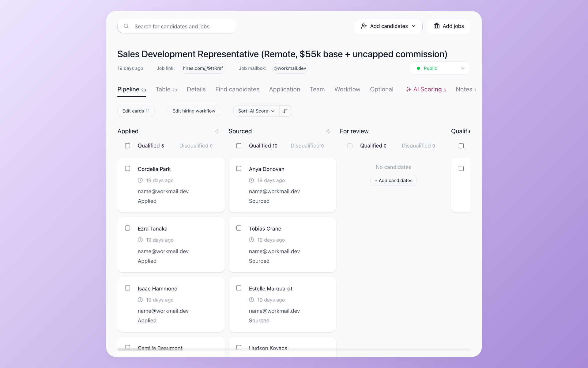Open the Team tab

point(317,90)
